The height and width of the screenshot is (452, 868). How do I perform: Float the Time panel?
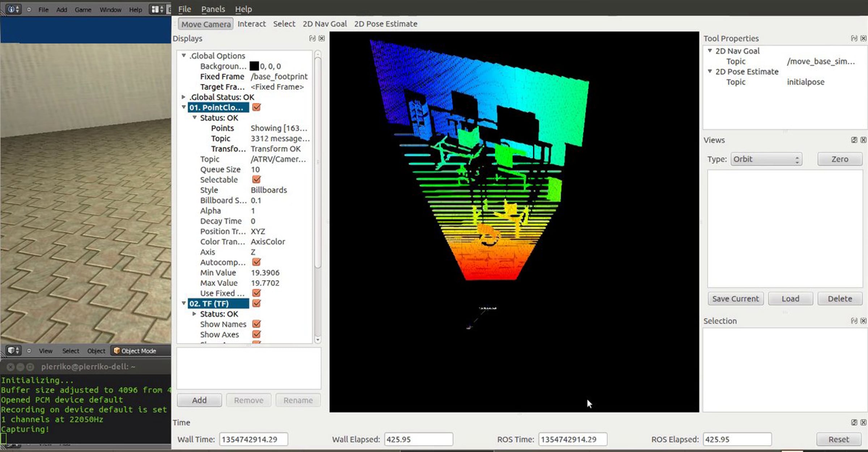pos(854,422)
